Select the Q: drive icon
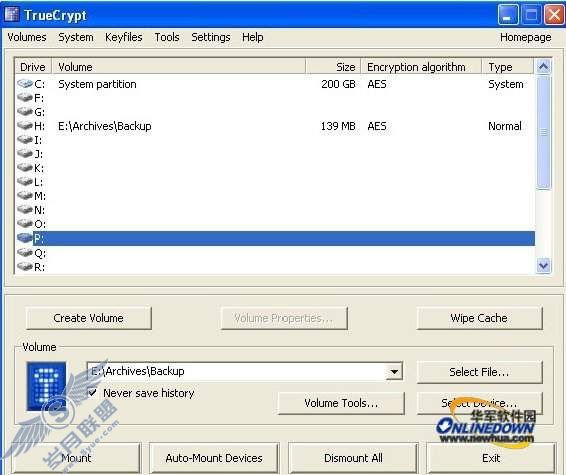The image size is (566, 475). pos(25,253)
